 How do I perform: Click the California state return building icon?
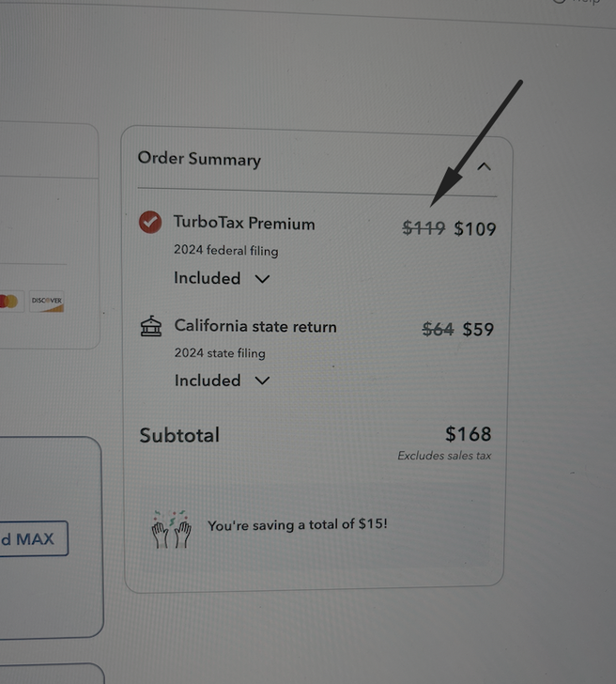[x=150, y=328]
